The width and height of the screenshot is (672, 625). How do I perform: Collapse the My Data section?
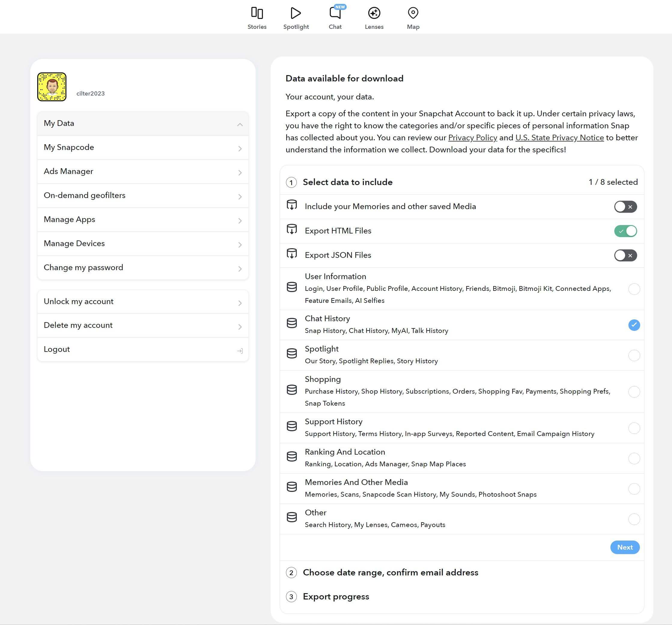point(240,124)
